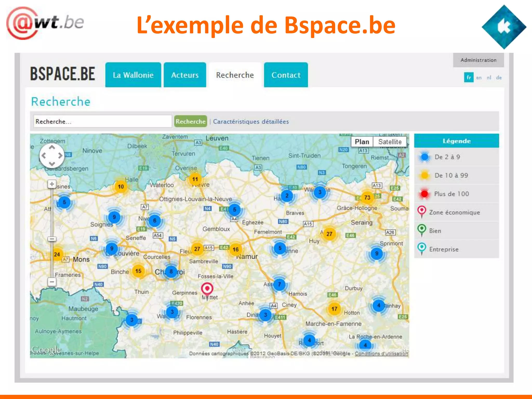Pan the map right with arrow
Viewport: 532px width, 399px height.
60,156
